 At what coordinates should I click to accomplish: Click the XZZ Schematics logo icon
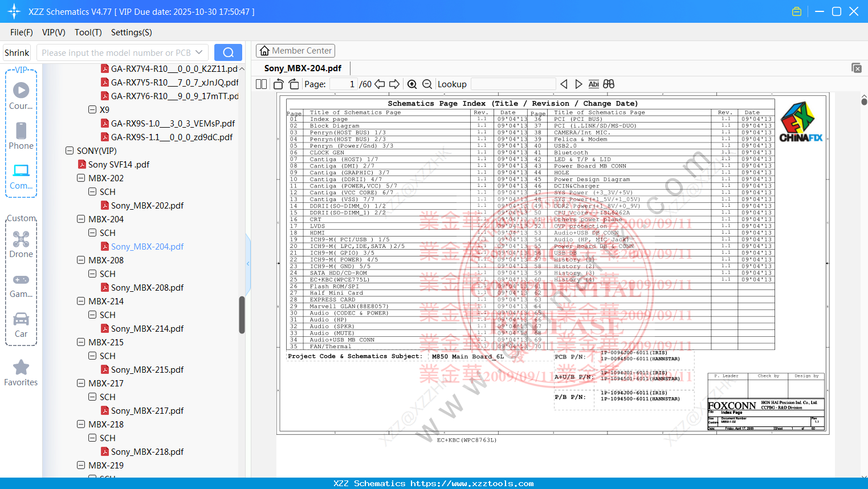pos(14,11)
